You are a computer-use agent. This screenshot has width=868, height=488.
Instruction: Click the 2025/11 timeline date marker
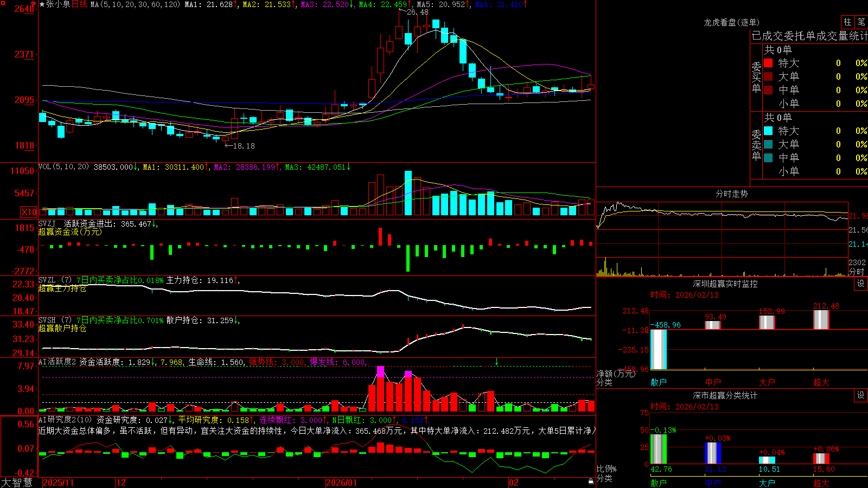pos(58,483)
